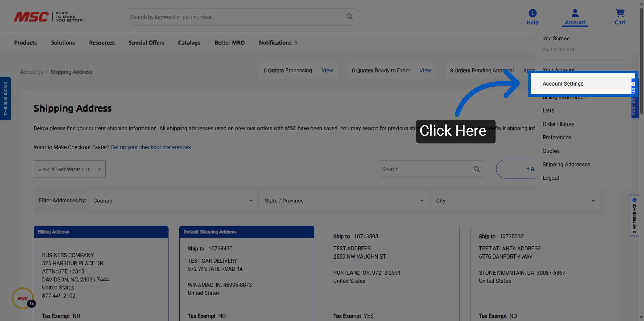
Task: Focus the keyword or part number search field
Action: point(241,17)
